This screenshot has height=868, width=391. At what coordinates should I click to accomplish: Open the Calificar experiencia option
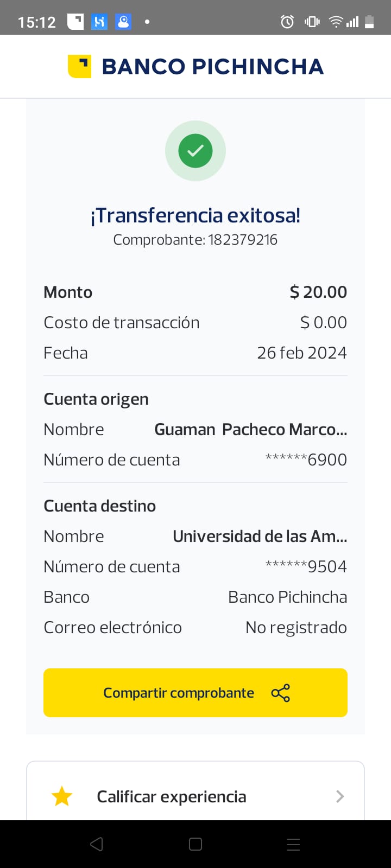click(172, 796)
